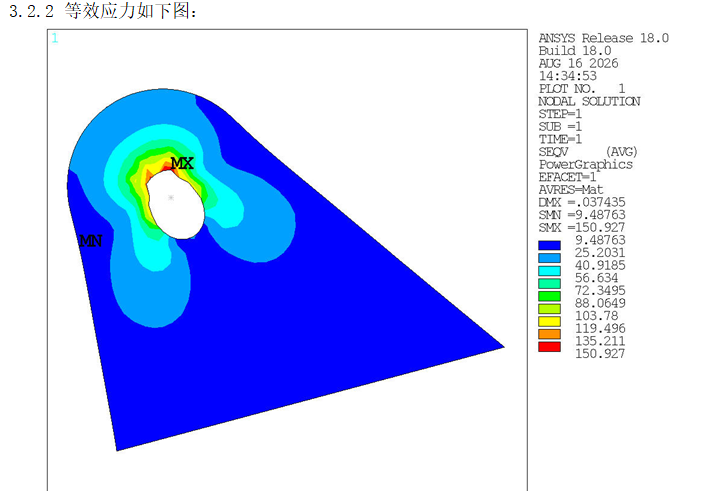This screenshot has width=714, height=491.
Task: Click the 'SUB =1' text
Action: (x=560, y=127)
